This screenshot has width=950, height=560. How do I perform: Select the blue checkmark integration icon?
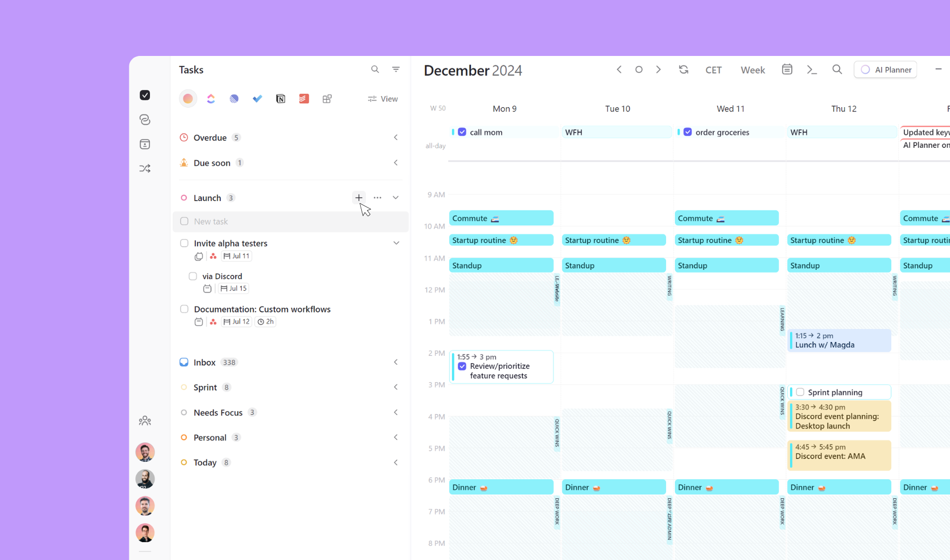click(x=257, y=99)
